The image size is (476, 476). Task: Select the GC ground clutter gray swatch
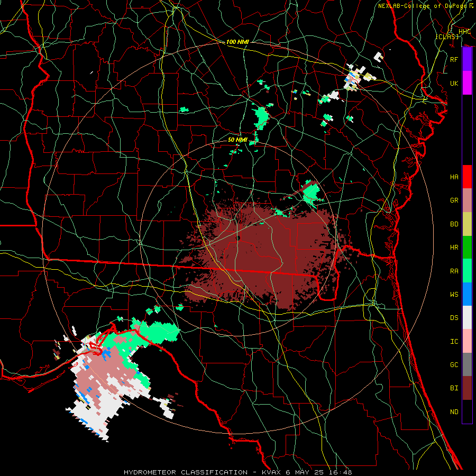467,364
